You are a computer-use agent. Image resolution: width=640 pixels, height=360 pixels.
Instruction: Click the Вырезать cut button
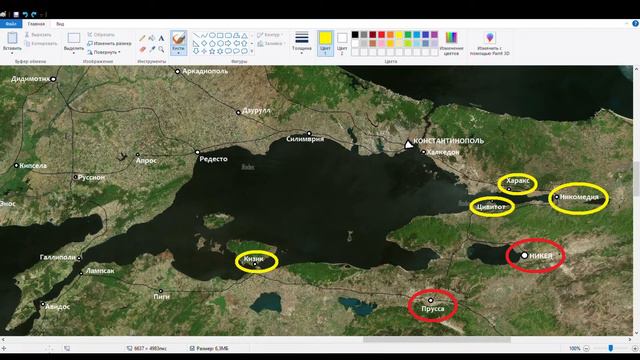[38, 35]
